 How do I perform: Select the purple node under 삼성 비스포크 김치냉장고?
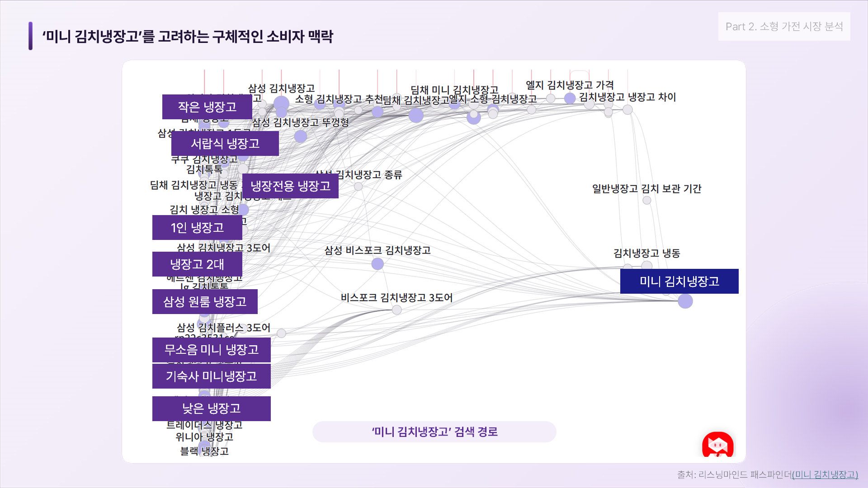tap(377, 264)
